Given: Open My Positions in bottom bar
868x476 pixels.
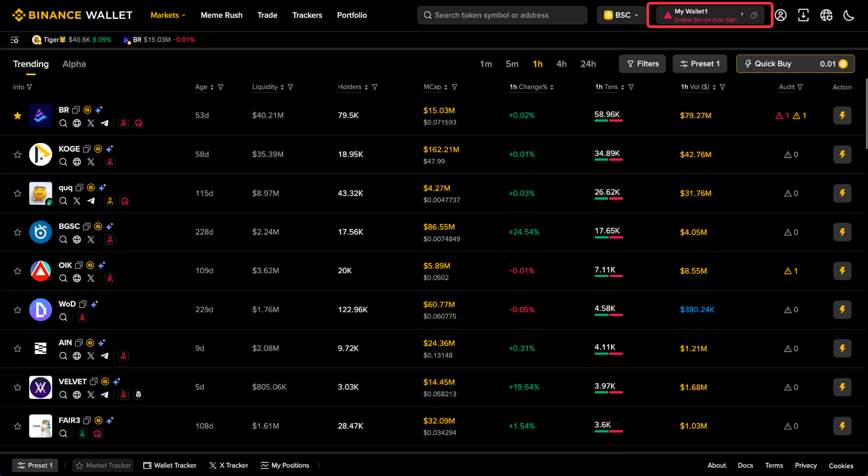Looking at the screenshot, I should [285, 466].
